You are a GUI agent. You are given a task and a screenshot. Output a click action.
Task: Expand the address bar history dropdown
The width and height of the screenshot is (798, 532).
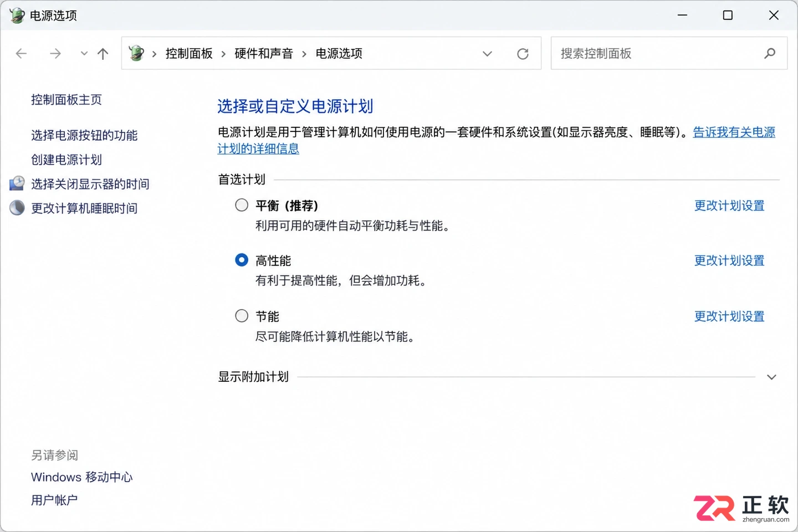[x=487, y=54]
